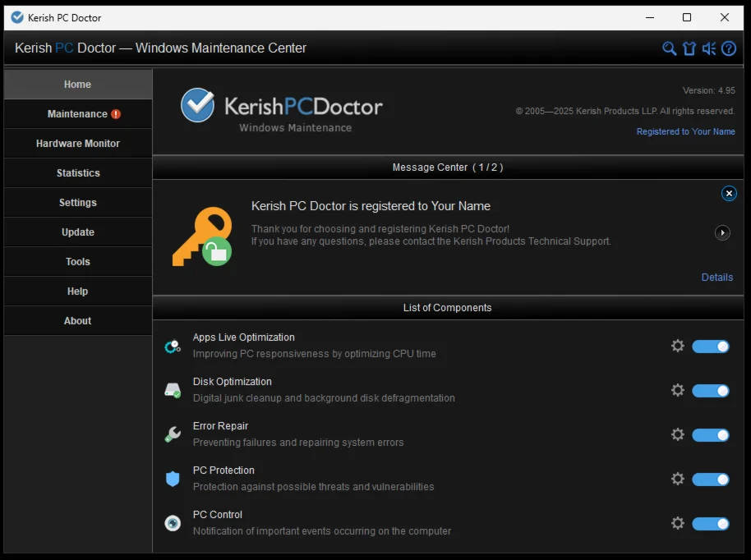Dismiss the Message Center notification
This screenshot has height=560, width=751.
[729, 194]
